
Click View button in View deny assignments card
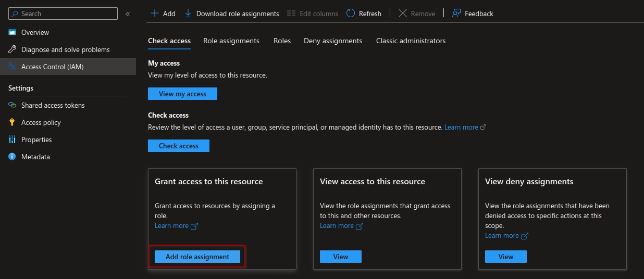(505, 257)
